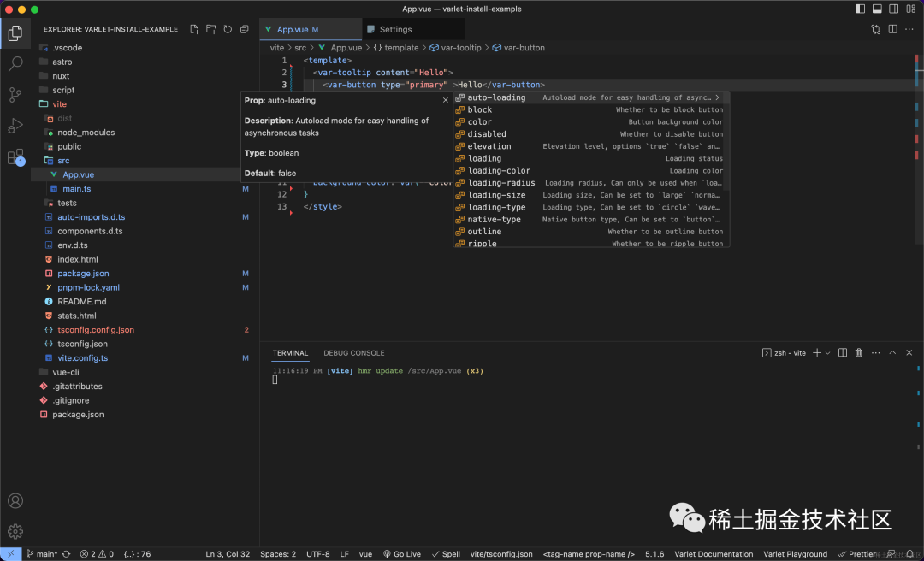Create a new file in Explorer

pyautogui.click(x=194, y=29)
